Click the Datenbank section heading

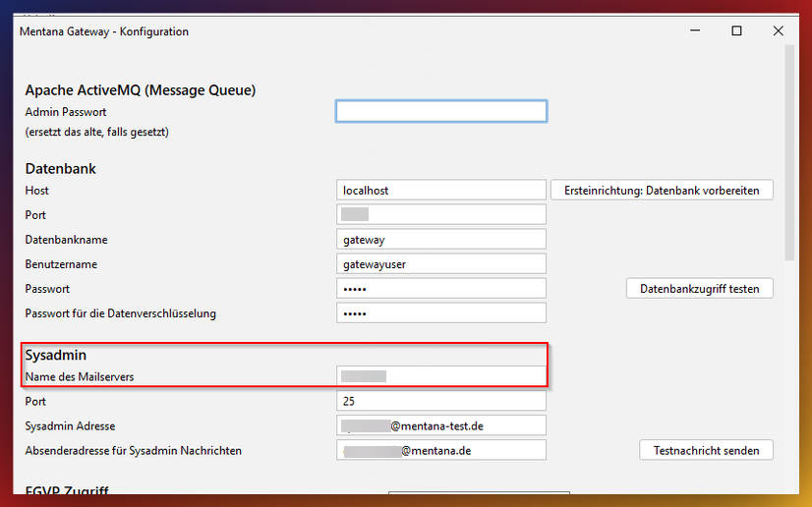pyautogui.click(x=61, y=169)
